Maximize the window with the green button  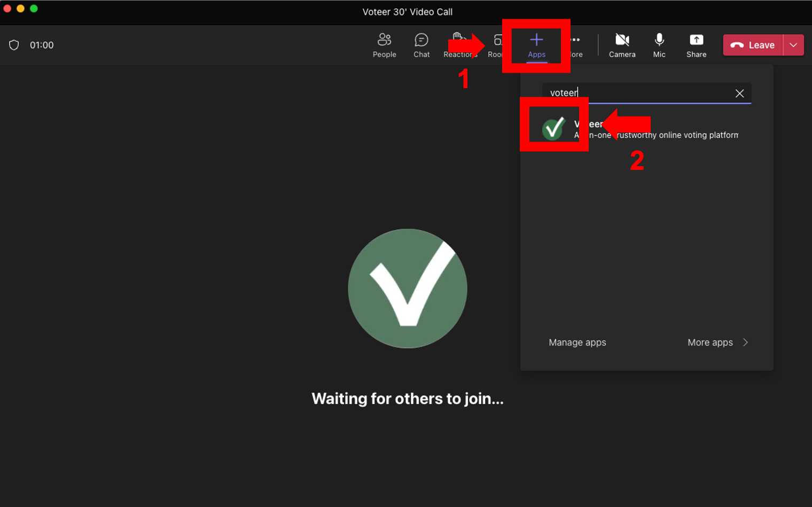34,9
